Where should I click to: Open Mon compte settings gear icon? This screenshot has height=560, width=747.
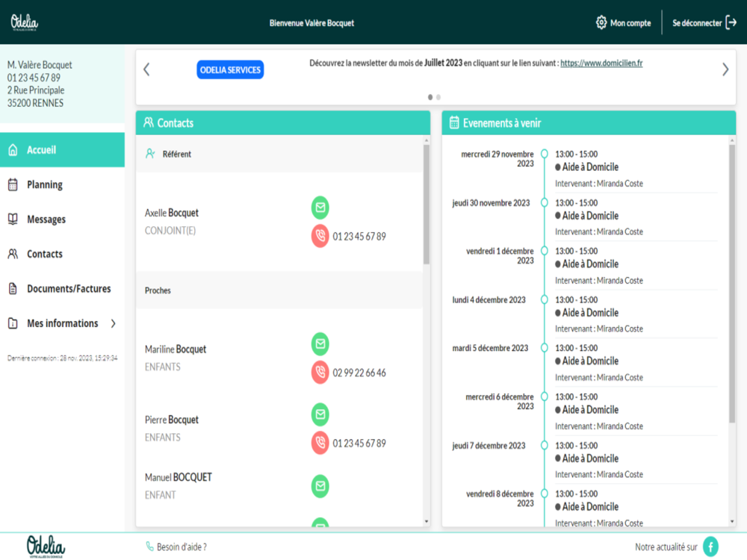(x=601, y=22)
